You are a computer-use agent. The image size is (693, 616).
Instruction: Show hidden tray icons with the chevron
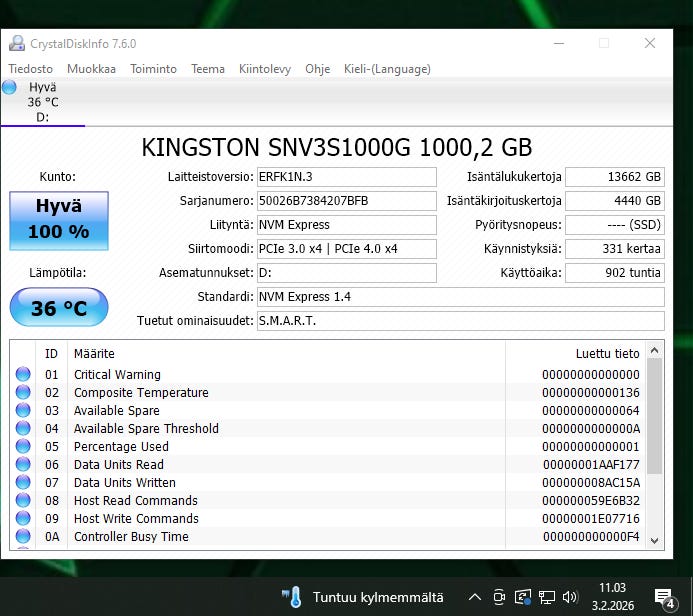(475, 597)
